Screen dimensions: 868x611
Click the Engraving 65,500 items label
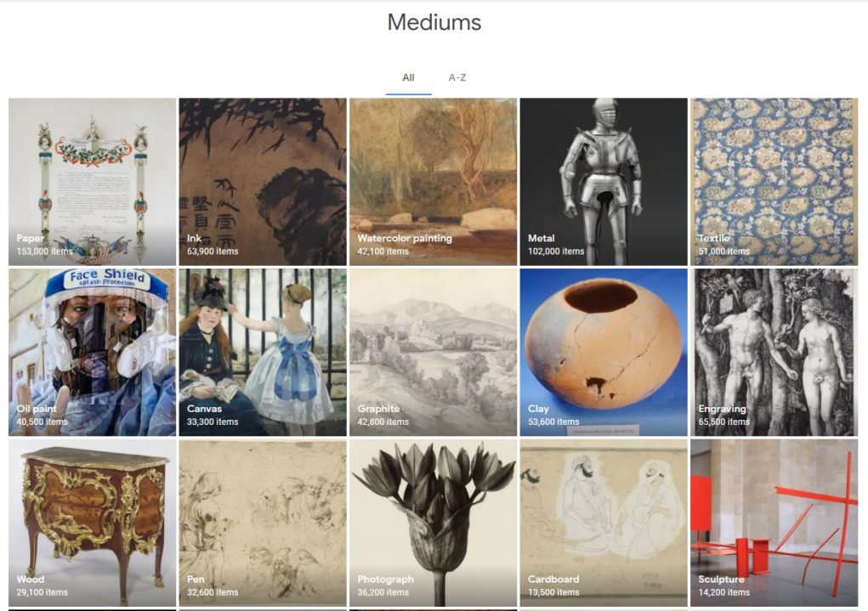click(x=723, y=415)
